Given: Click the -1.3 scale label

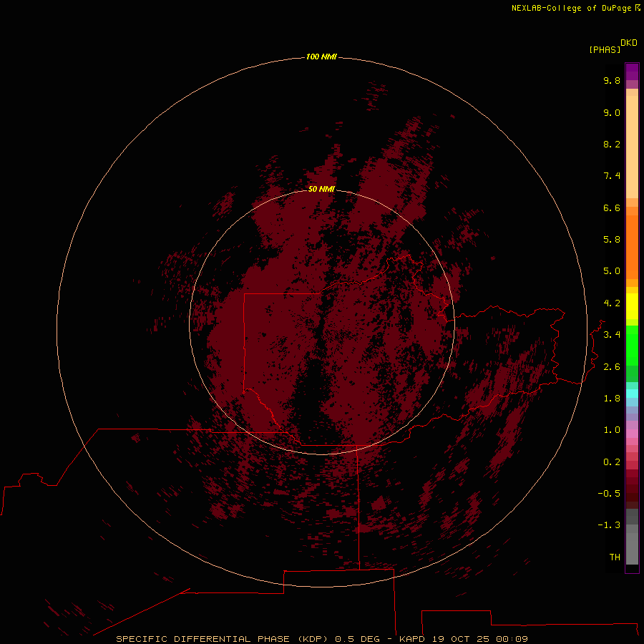Looking at the screenshot, I should (x=609, y=526).
